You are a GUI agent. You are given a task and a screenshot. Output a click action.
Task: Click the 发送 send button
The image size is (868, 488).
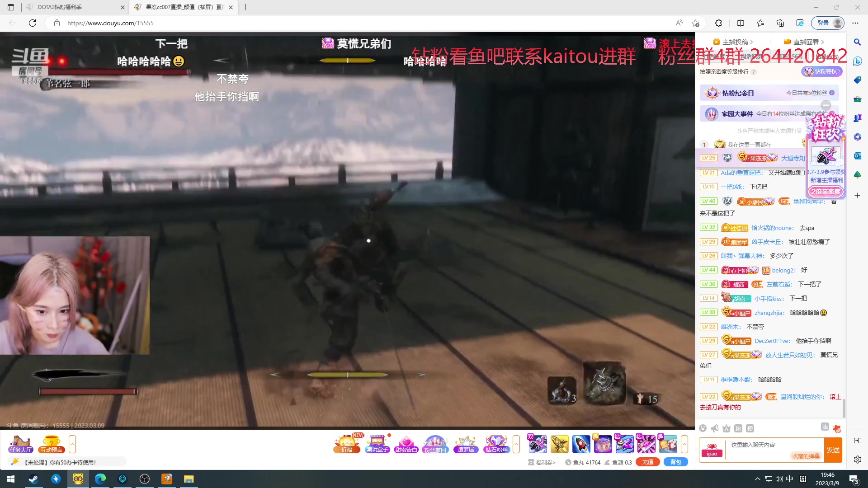(x=833, y=450)
